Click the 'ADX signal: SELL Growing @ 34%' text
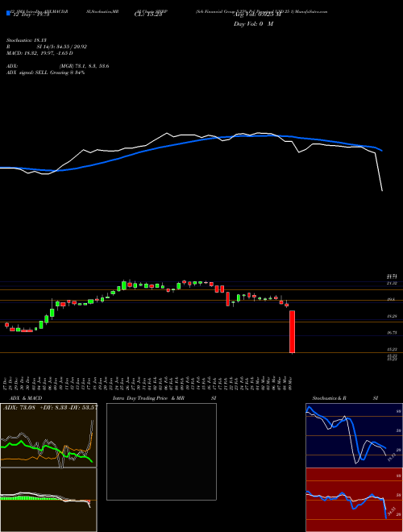The image size is (403, 532). (45, 73)
